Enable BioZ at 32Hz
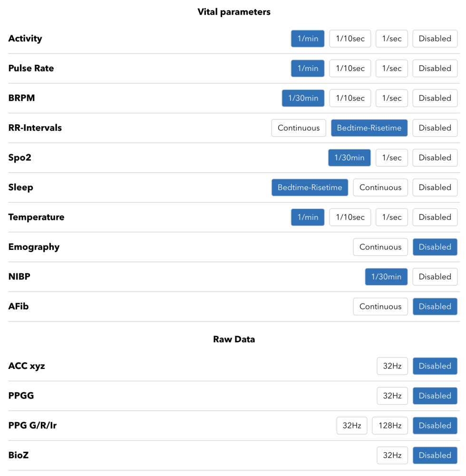The height and width of the screenshot is (476, 466). click(x=392, y=455)
